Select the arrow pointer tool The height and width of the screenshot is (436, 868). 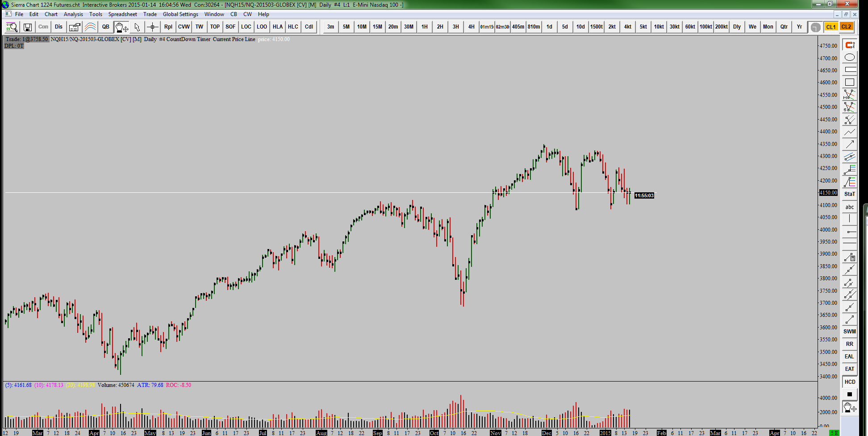point(137,27)
